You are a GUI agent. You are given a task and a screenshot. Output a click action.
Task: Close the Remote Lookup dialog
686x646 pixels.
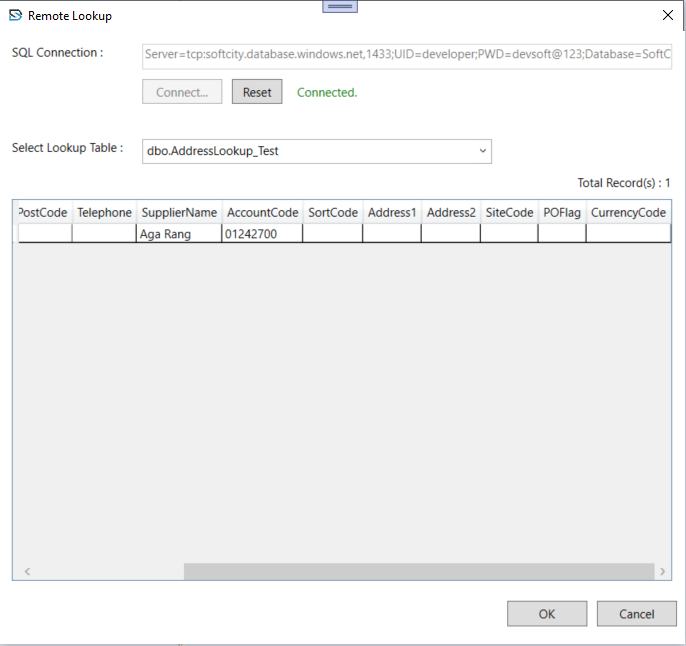click(668, 15)
